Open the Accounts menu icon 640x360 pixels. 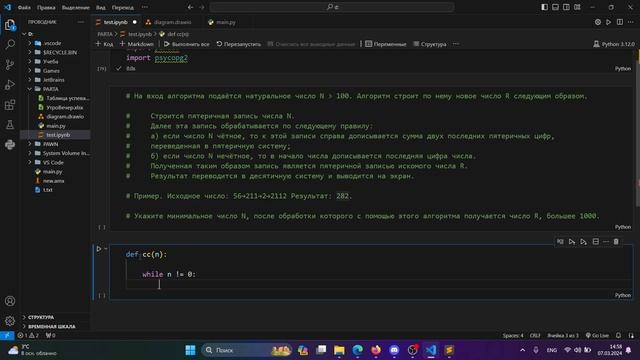click(10, 301)
